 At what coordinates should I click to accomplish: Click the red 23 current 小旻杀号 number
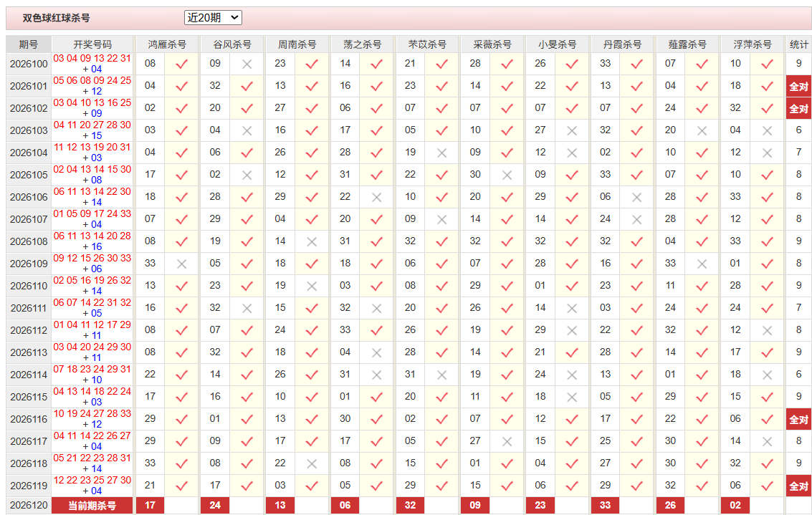540,506
